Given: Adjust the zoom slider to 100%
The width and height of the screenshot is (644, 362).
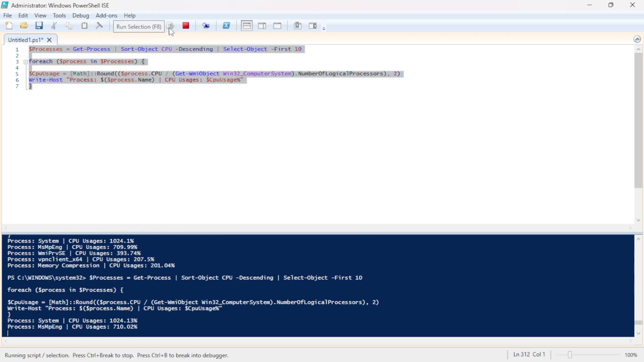Looking at the screenshot, I should click(x=570, y=355).
